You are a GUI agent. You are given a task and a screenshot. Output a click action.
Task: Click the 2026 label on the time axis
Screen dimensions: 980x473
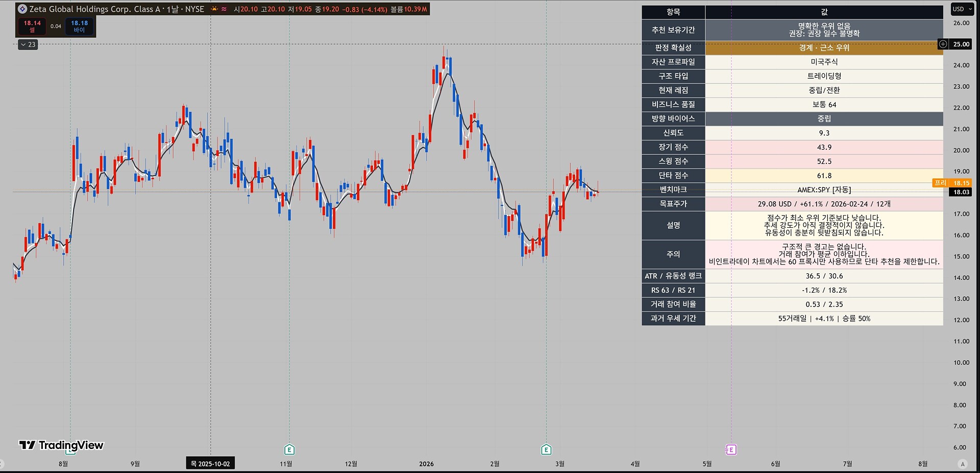coord(426,464)
